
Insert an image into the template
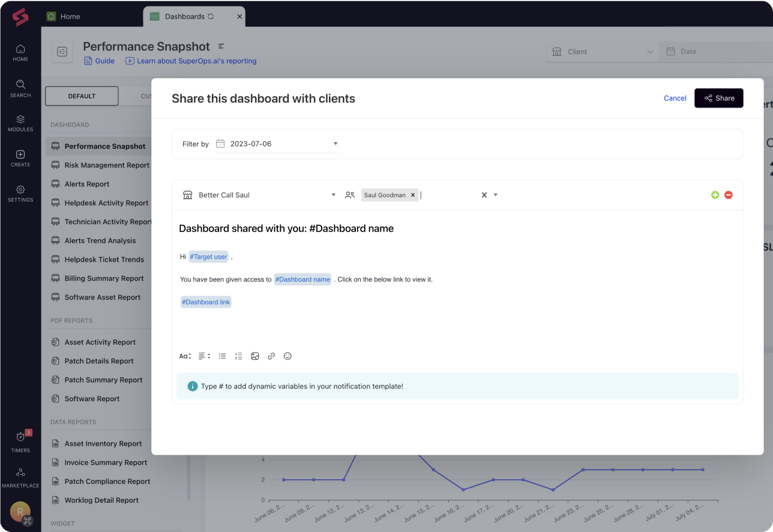(255, 356)
